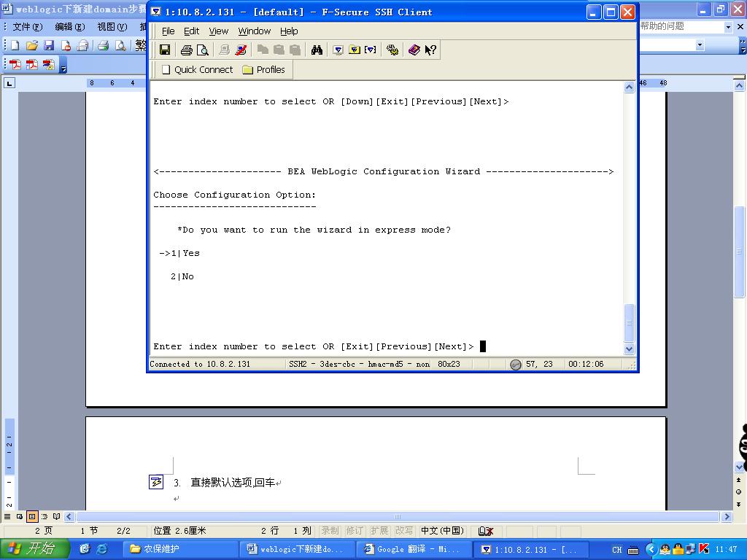Open Print Preview in SSH Client toolbar

tap(203, 50)
